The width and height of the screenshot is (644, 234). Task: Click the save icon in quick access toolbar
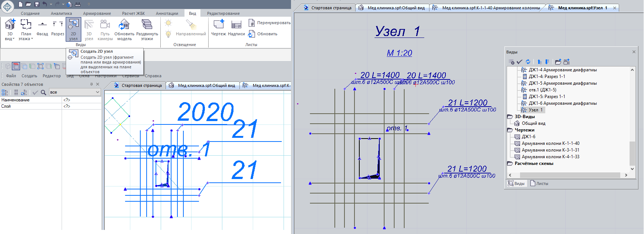point(37,4)
